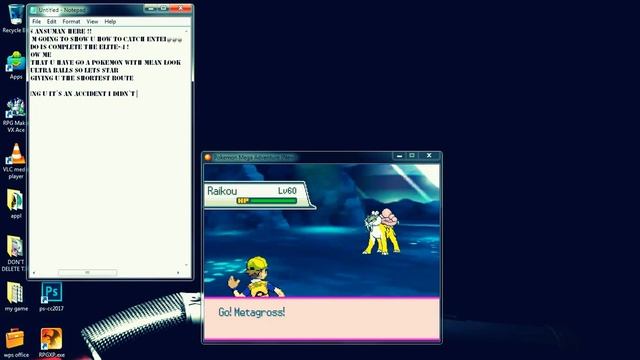The width and height of the screenshot is (640, 360).
Task: Minimize the Notepad window
Action: (151, 8)
